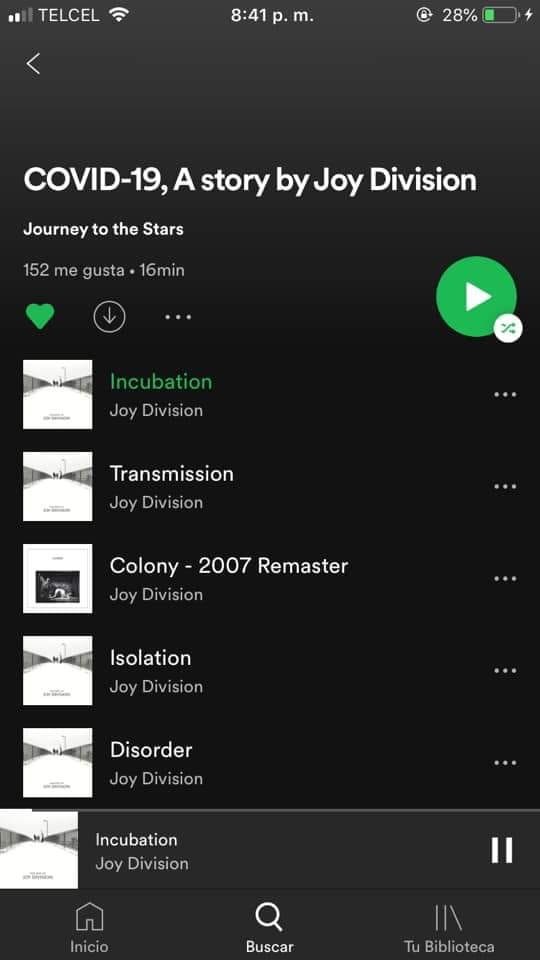540x960 pixels.
Task: Open more options for Colony track
Action: 505,579
